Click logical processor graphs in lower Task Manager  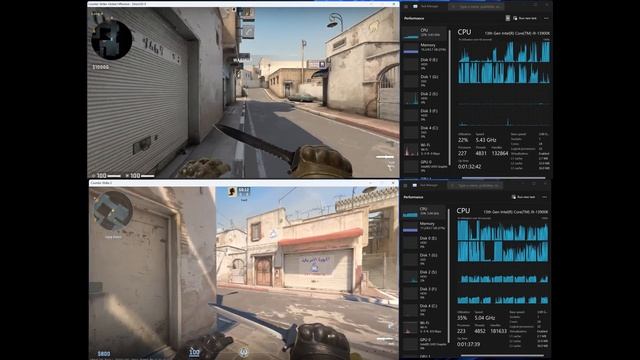coord(503,262)
